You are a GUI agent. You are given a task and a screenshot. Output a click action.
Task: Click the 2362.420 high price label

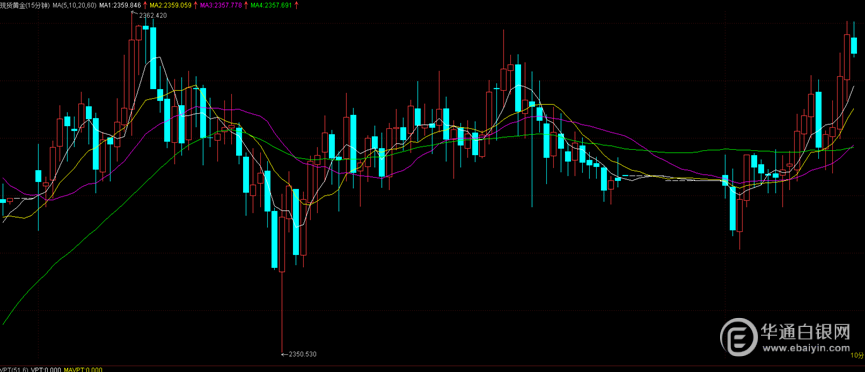click(153, 15)
